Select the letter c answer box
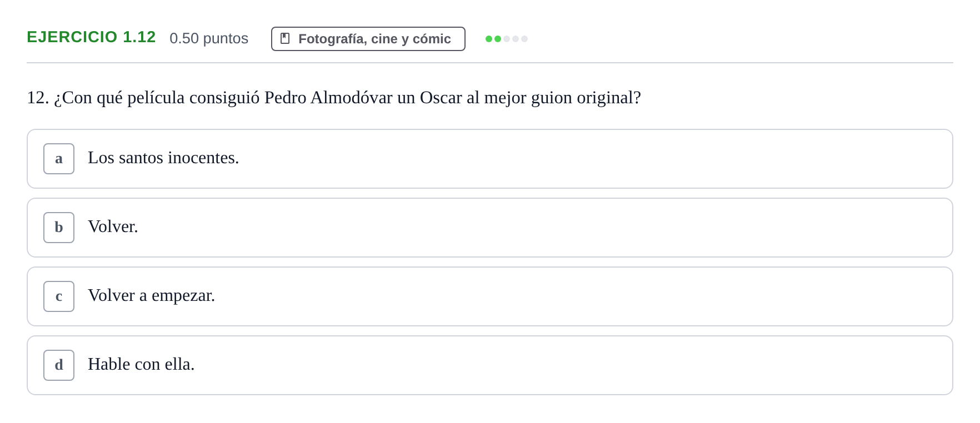 click(59, 296)
